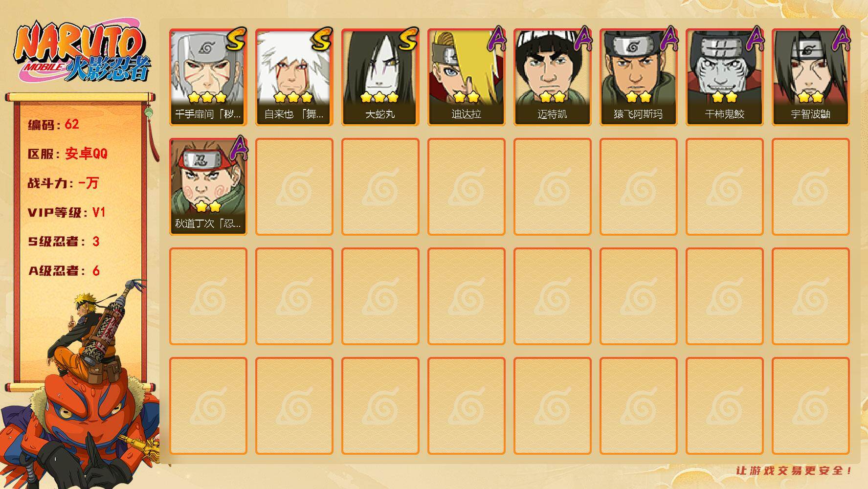868x489 pixels.
Task: Select the 千手扉间 ninja card
Action: tap(208, 77)
